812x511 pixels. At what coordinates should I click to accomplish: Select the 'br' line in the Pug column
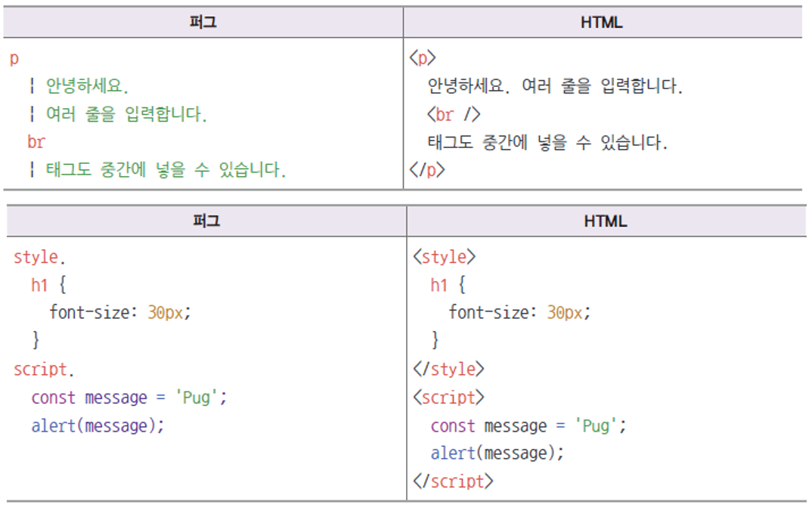[36, 141]
